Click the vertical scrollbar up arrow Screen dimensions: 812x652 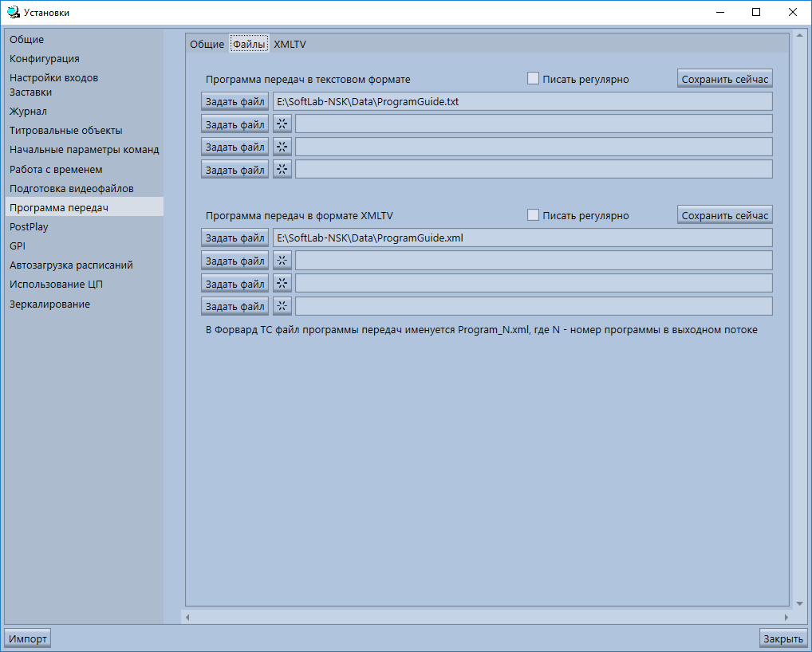[799, 35]
